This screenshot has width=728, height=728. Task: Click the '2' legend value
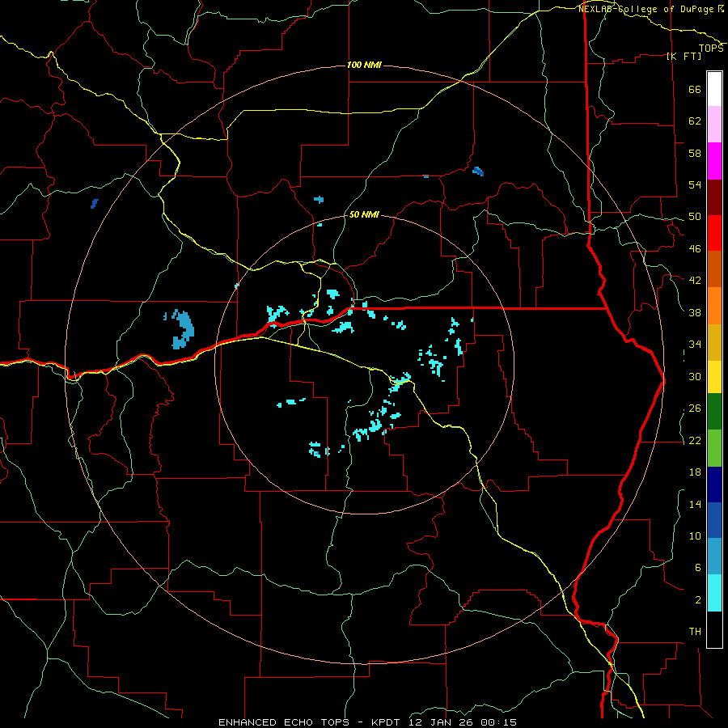click(698, 600)
